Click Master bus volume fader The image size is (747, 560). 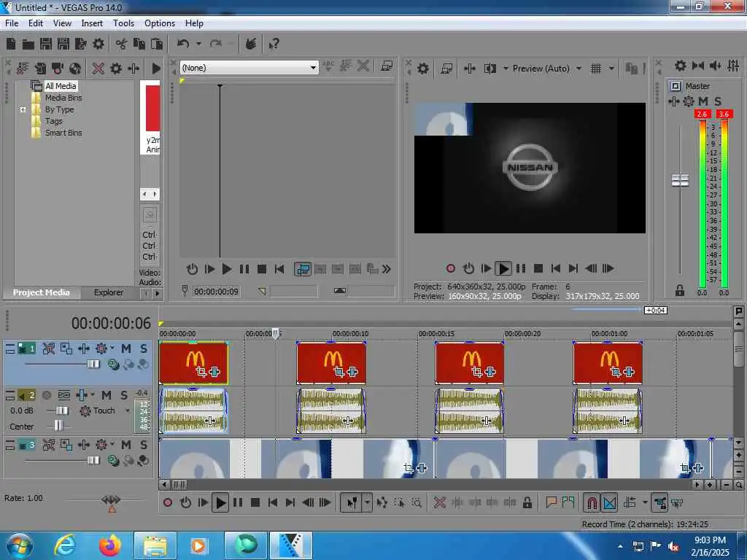click(x=680, y=181)
